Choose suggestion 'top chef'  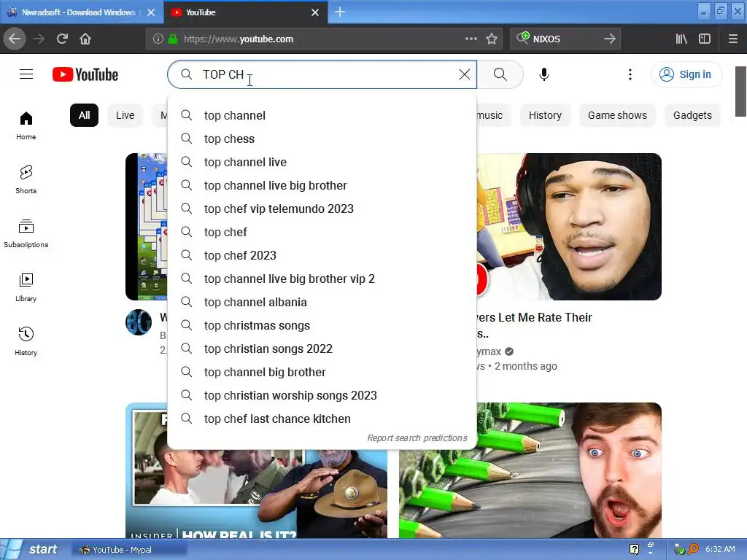[322, 232]
